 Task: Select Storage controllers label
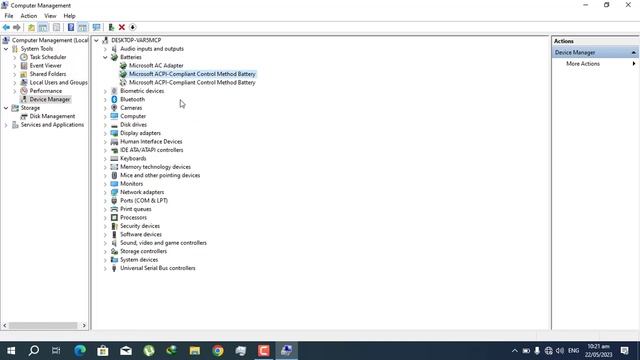click(x=143, y=251)
